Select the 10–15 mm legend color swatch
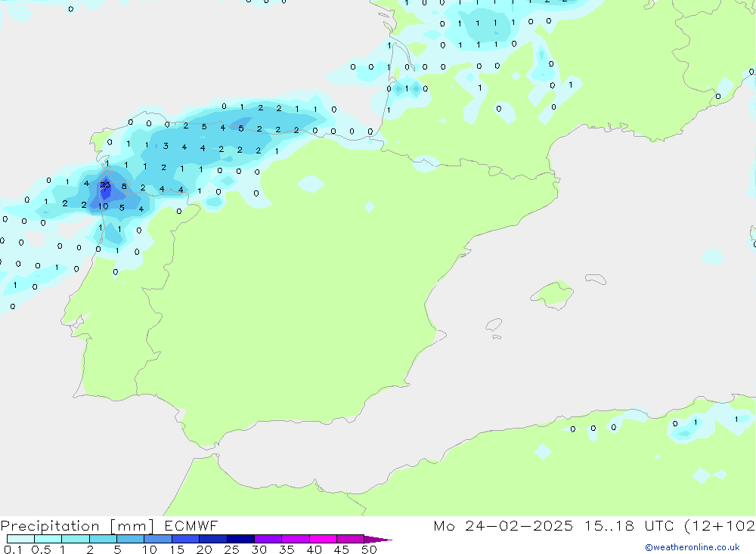 [x=158, y=539]
